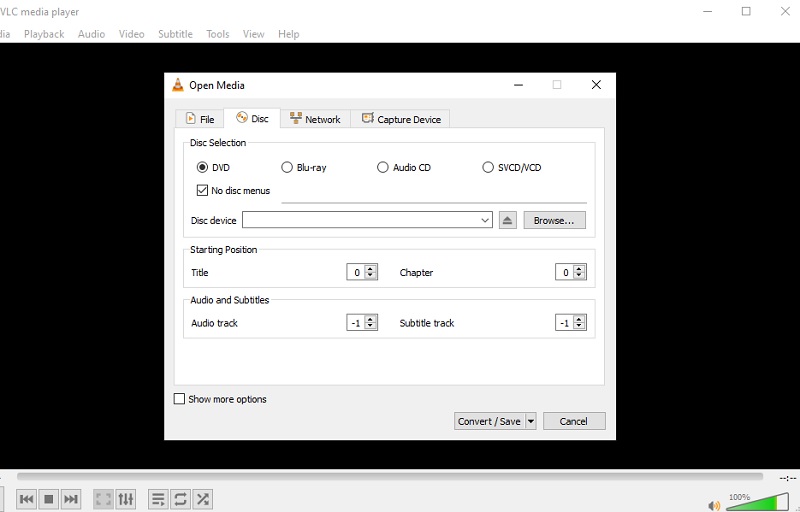Increase the Audio track value
This screenshot has width=800, height=512.
click(371, 319)
